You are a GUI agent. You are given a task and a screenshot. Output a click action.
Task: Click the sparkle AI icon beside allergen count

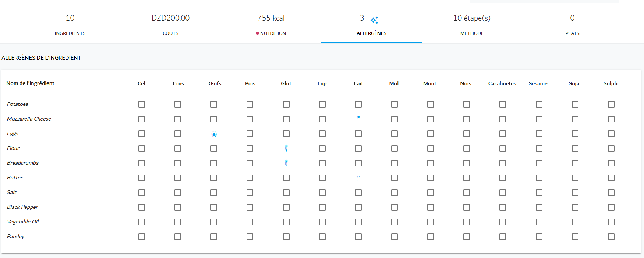[374, 20]
